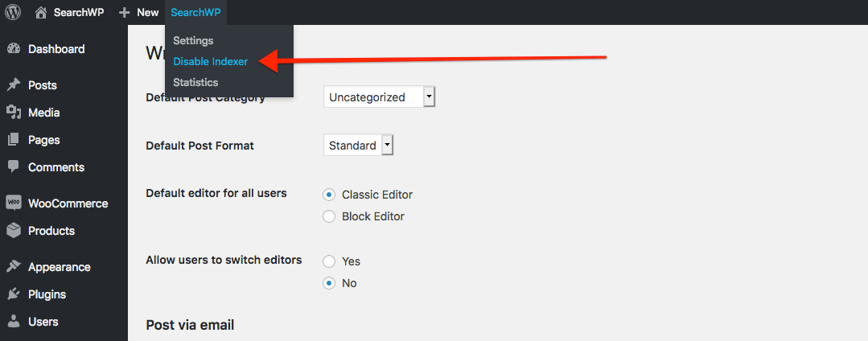The width and height of the screenshot is (868, 341).
Task: Choose Yes for allowing users to switch editors
Action: pos(329,261)
